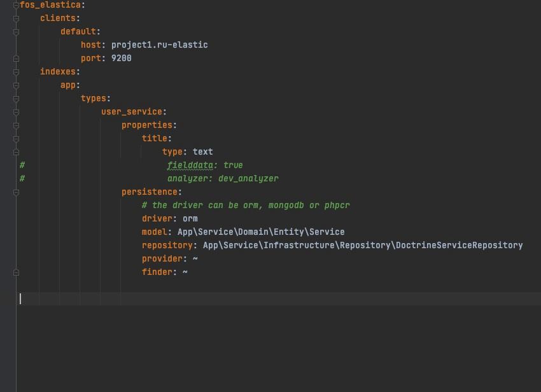Click the project1.ru-elastic host value

[x=159, y=45]
